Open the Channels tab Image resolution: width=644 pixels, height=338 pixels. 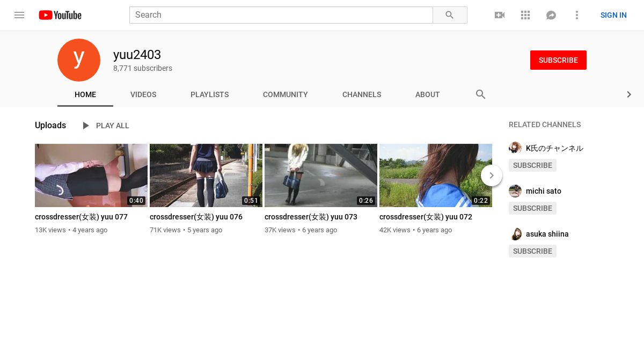coord(362,94)
